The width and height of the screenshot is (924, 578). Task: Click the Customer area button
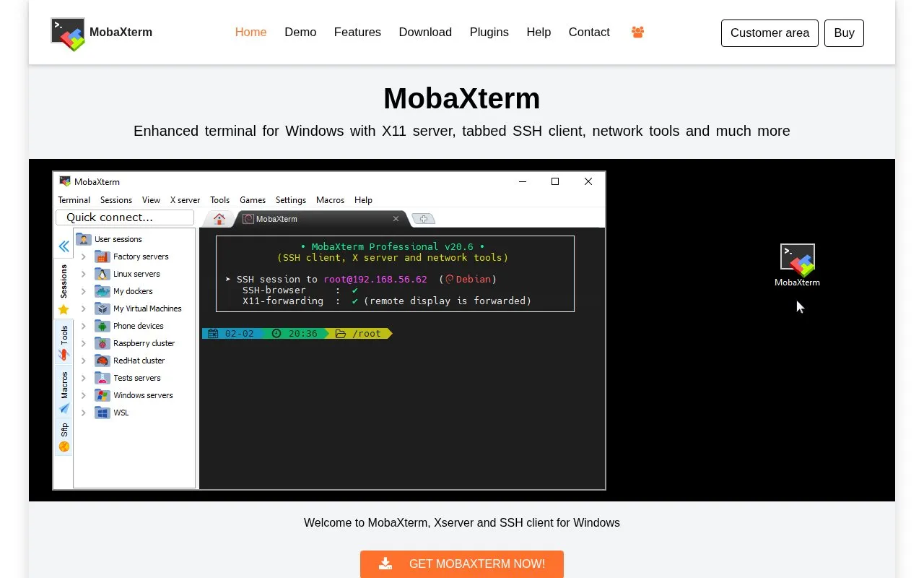(770, 33)
